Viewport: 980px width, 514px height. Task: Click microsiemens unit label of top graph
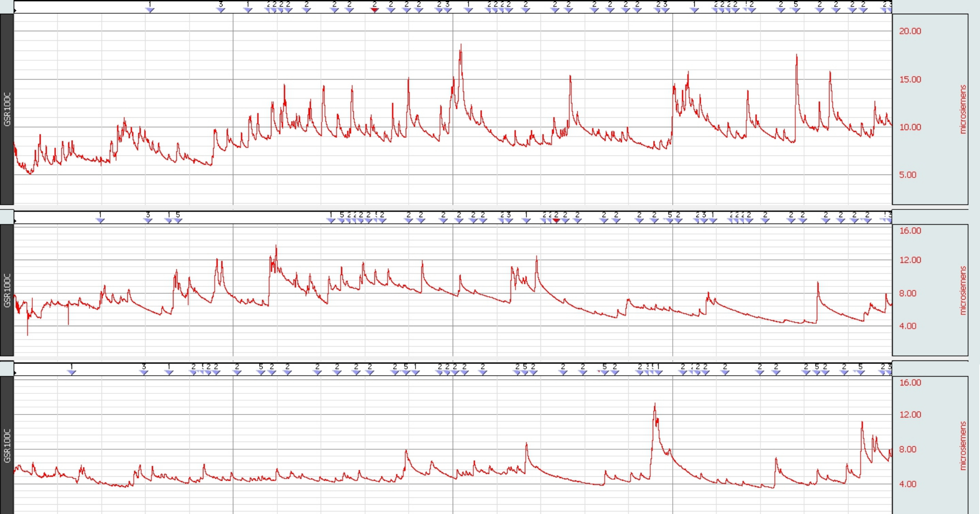(x=963, y=109)
